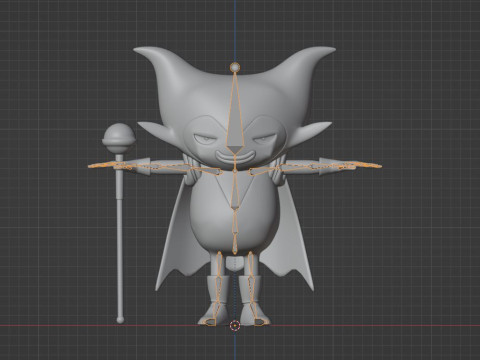Select the staff's round orb top
The width and height of the screenshot is (480, 360).
tap(119, 139)
